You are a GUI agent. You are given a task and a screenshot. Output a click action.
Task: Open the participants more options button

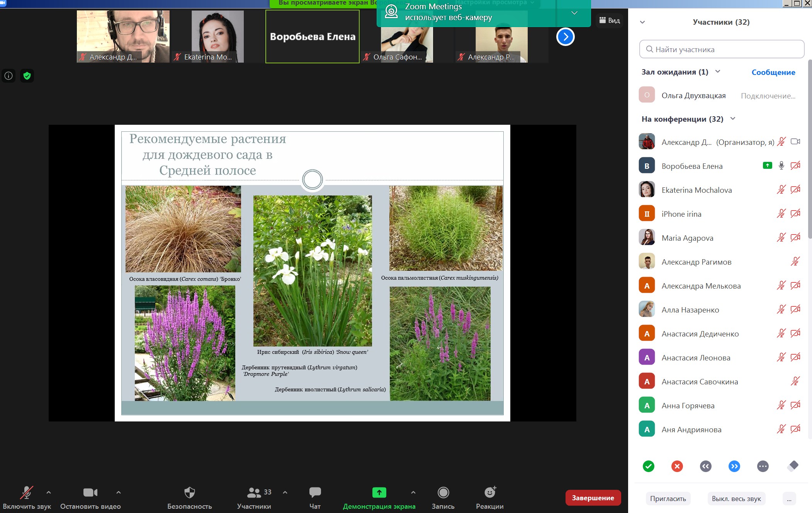(x=789, y=499)
